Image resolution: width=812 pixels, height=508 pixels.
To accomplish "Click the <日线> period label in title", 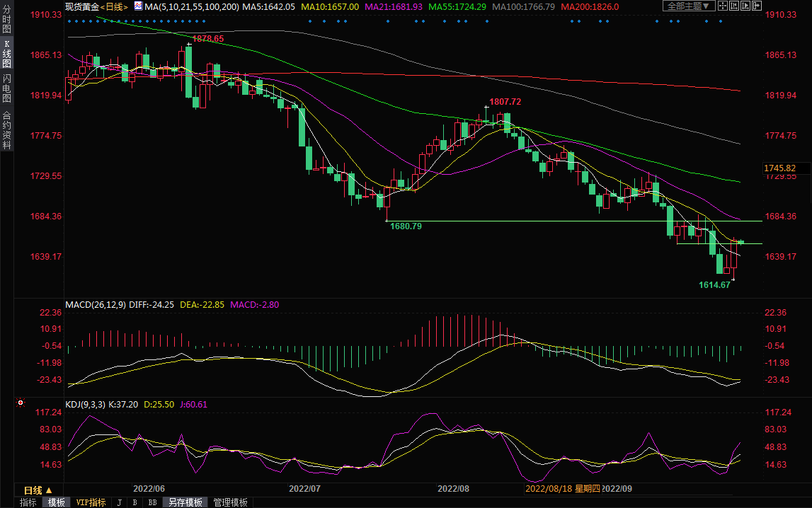I will click(114, 6).
